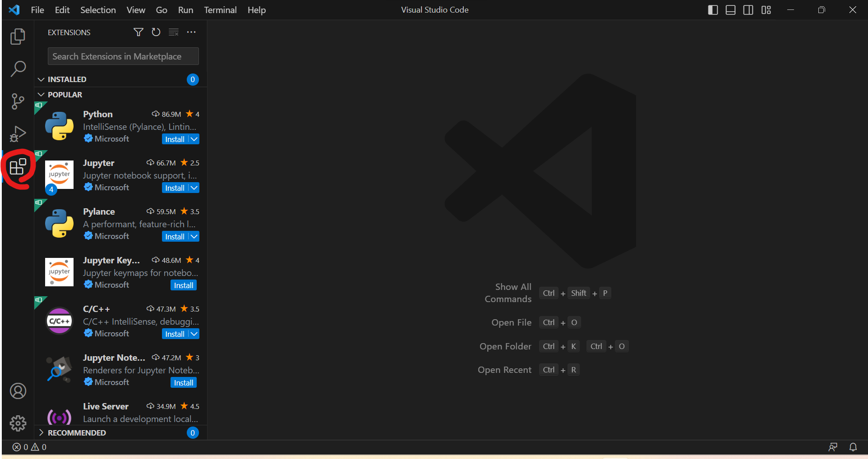The height and width of the screenshot is (459, 868).
Task: Open Customize Layout icon
Action: [x=766, y=10]
